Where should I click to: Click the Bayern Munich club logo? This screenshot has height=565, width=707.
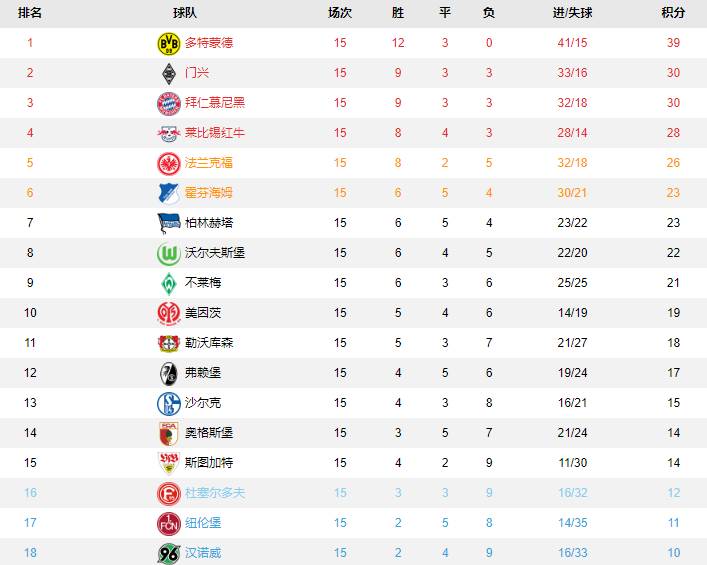[x=168, y=103]
